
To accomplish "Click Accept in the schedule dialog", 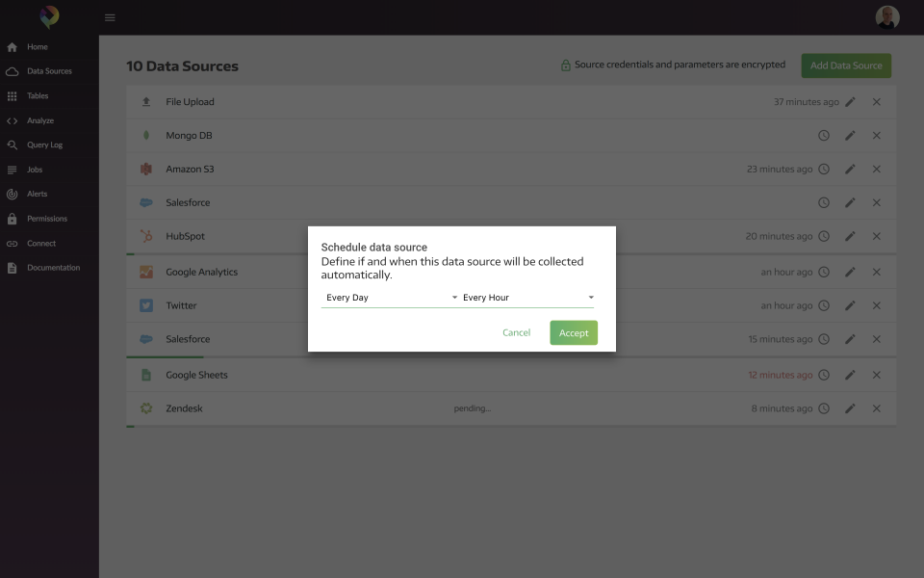I will pyautogui.click(x=574, y=332).
